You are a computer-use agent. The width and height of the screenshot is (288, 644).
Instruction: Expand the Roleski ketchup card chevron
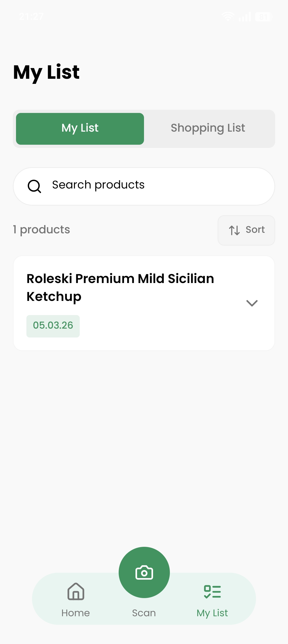tap(252, 303)
